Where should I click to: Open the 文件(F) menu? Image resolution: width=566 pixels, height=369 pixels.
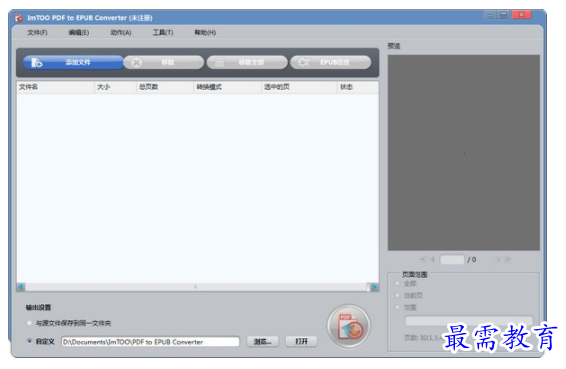tap(37, 32)
